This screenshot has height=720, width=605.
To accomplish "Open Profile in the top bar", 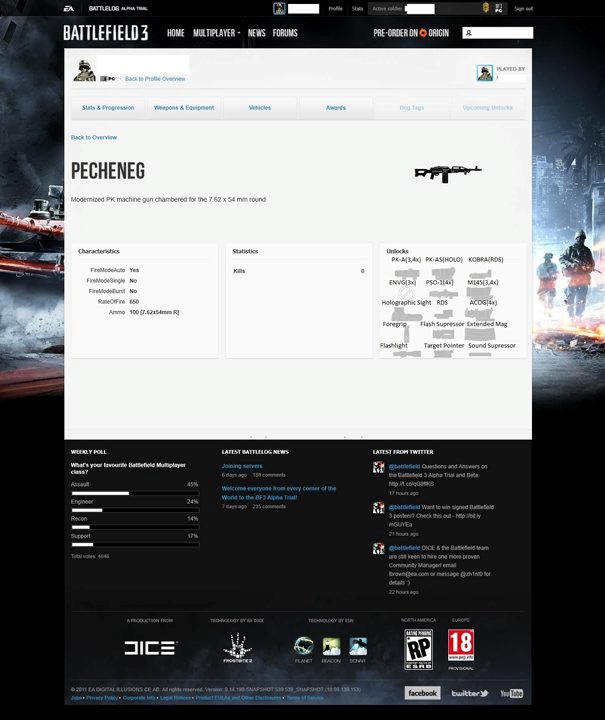I will (336, 8).
